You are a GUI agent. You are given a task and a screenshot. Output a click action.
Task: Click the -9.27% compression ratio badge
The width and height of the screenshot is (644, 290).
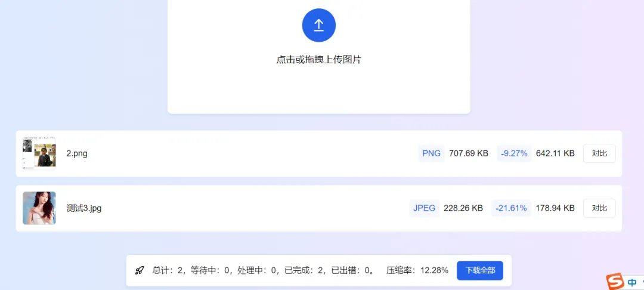[514, 153]
